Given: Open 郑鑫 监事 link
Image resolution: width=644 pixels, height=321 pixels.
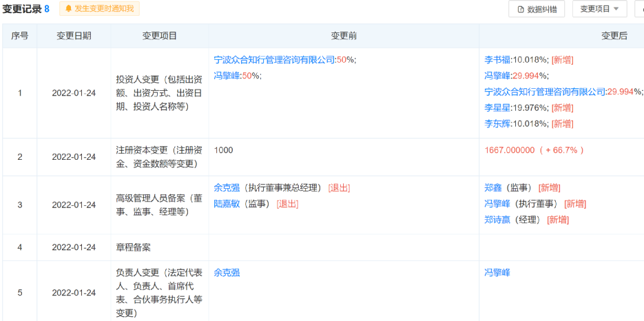Looking at the screenshot, I should click(x=493, y=188).
